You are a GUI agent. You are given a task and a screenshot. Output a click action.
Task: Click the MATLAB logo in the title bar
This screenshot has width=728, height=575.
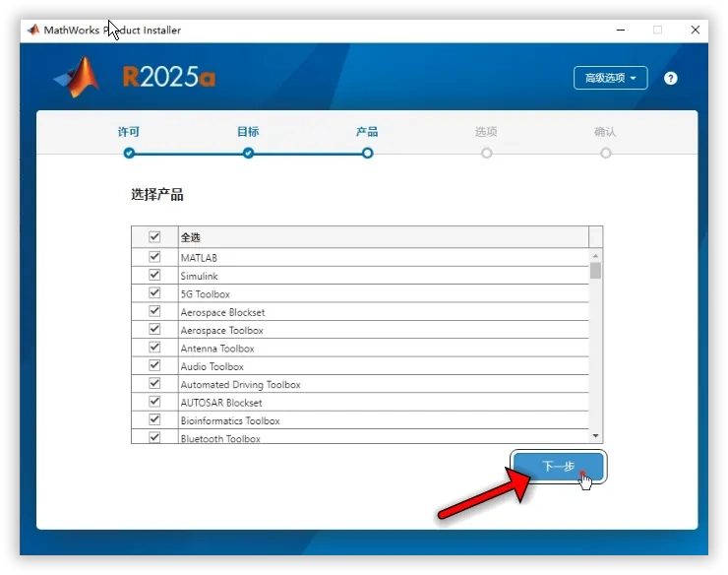click(33, 30)
